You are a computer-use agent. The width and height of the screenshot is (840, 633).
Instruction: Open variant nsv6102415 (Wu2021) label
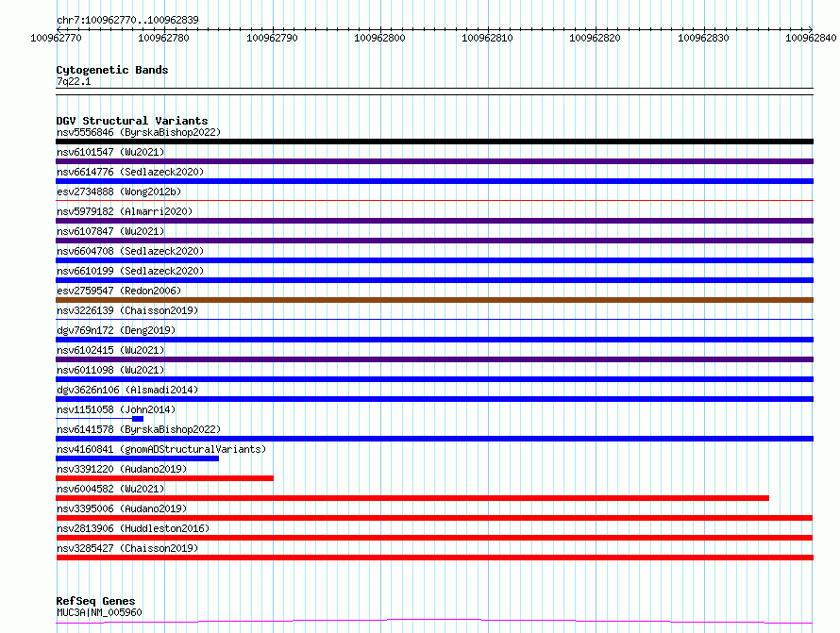click(x=110, y=350)
